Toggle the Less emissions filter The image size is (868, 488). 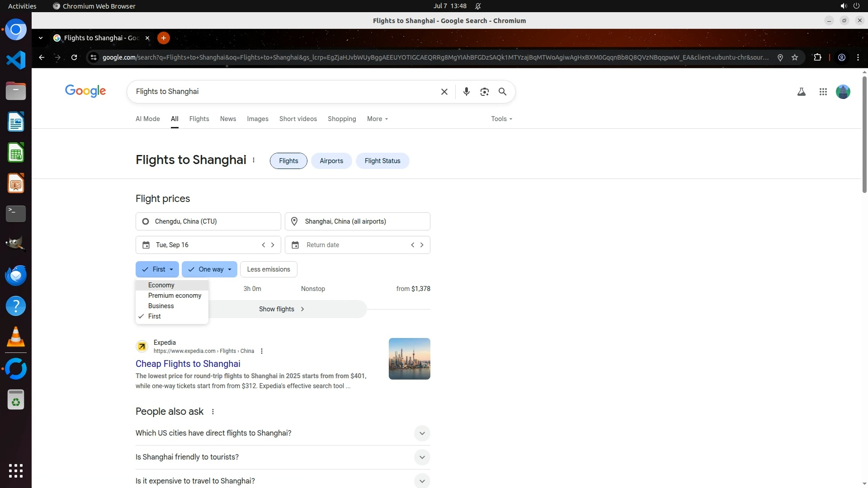269,269
